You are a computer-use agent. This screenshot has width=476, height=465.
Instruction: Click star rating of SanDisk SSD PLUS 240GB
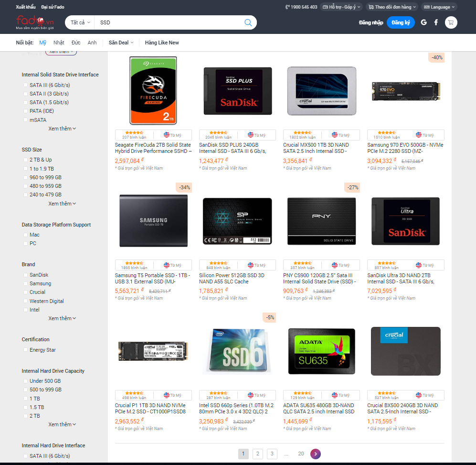click(218, 132)
